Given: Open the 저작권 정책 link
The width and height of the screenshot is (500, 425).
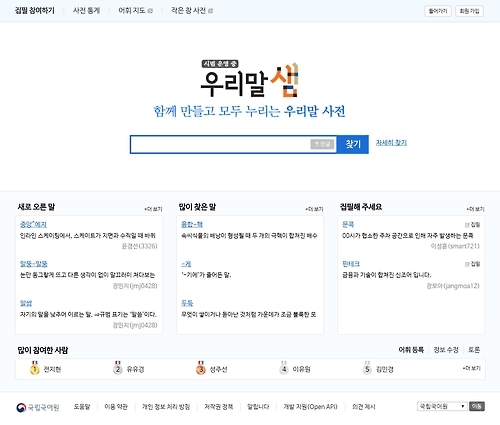Looking at the screenshot, I should coord(219,407).
